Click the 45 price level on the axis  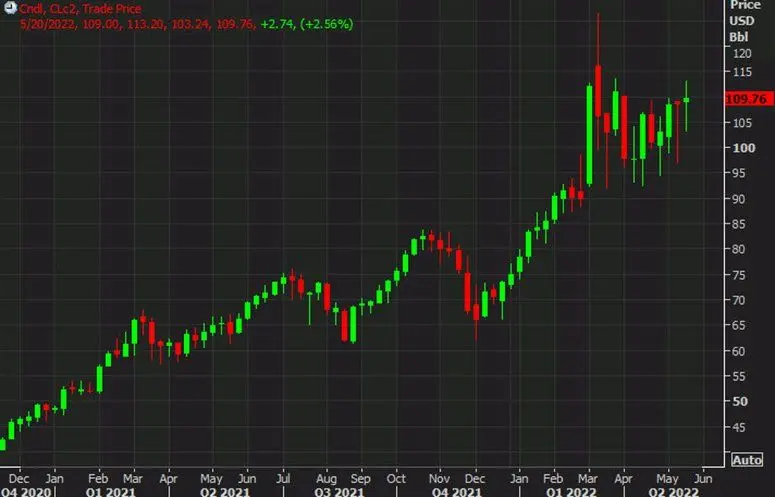click(738, 429)
